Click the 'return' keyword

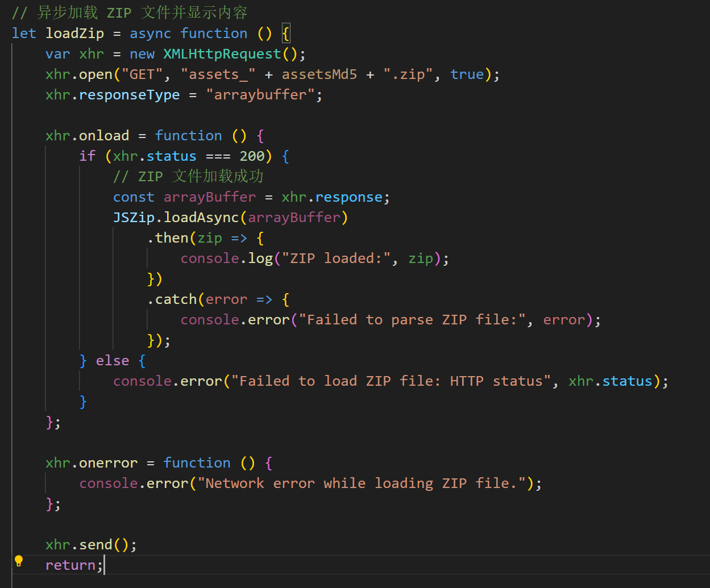(x=70, y=565)
